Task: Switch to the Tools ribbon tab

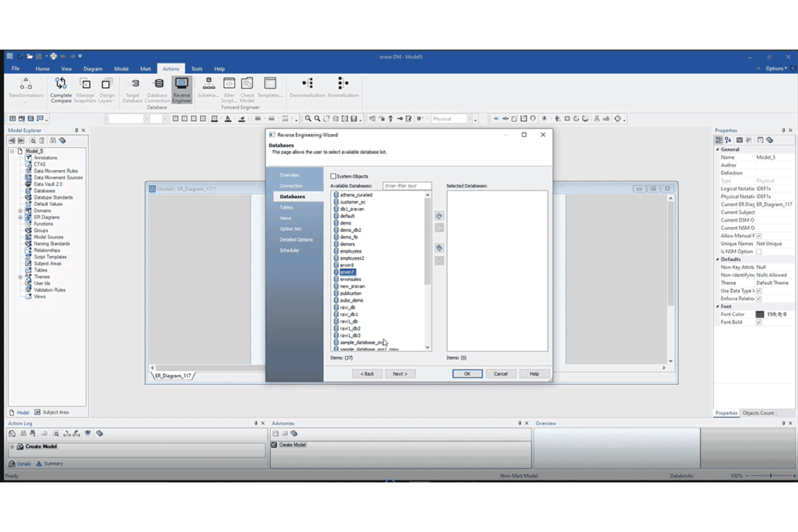Action: [x=197, y=69]
